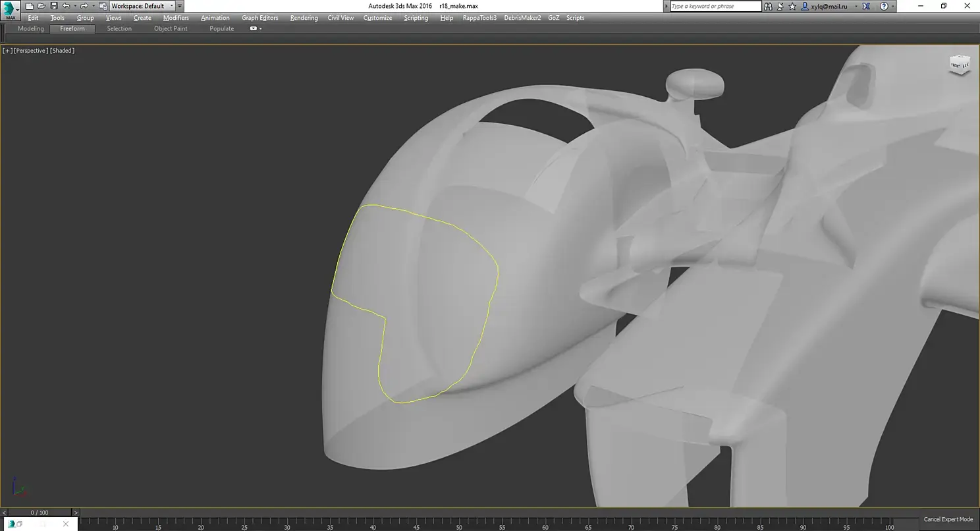This screenshot has width=980, height=531.
Task: Open the 3ds Max application menu button
Action: [x=11, y=10]
